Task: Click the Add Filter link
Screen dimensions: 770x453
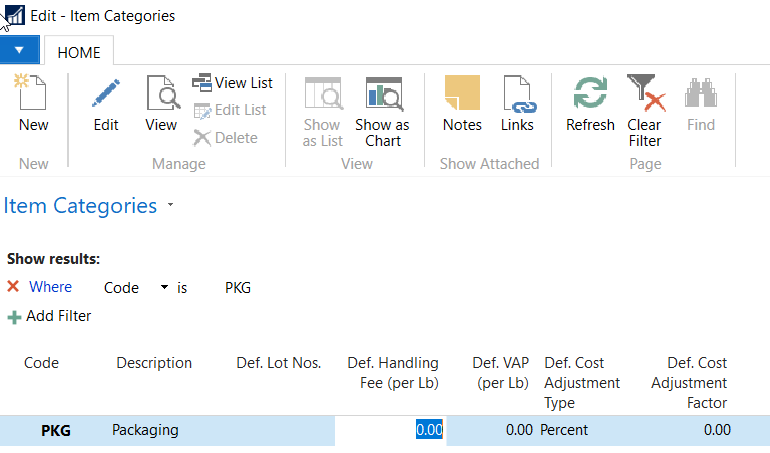Action: click(58, 316)
